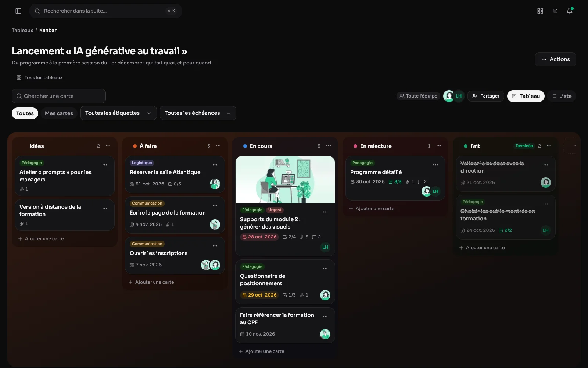
Task: Click checklist 1/3 on Questionnaire card
Action: point(289,295)
